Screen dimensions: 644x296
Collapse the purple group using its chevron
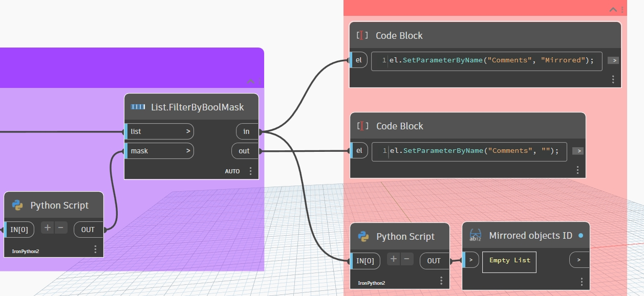[x=250, y=81]
